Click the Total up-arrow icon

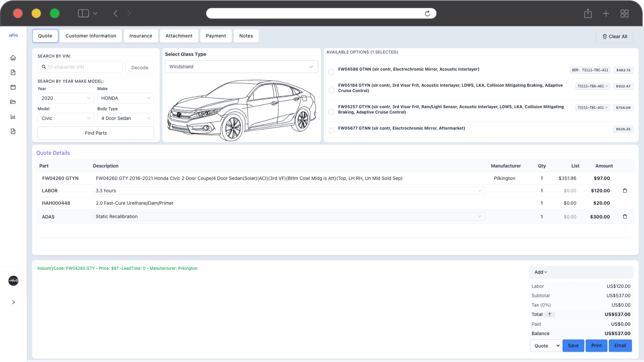pyautogui.click(x=549, y=314)
